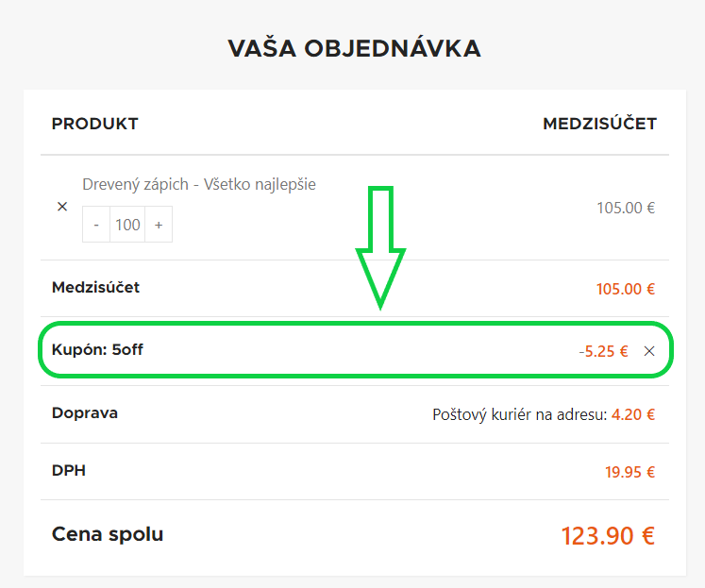Remove the 5off coupon

click(649, 351)
